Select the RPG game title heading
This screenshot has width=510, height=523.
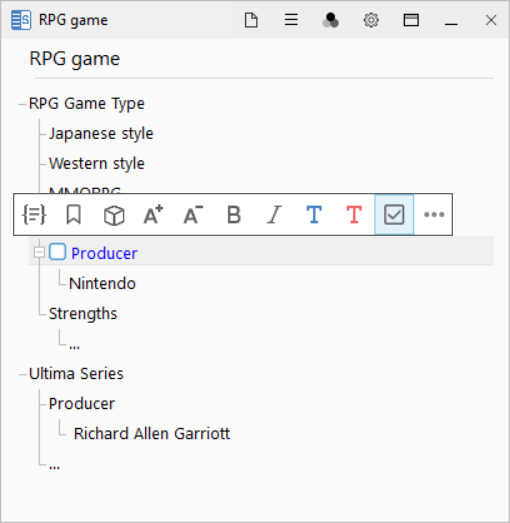(75, 59)
